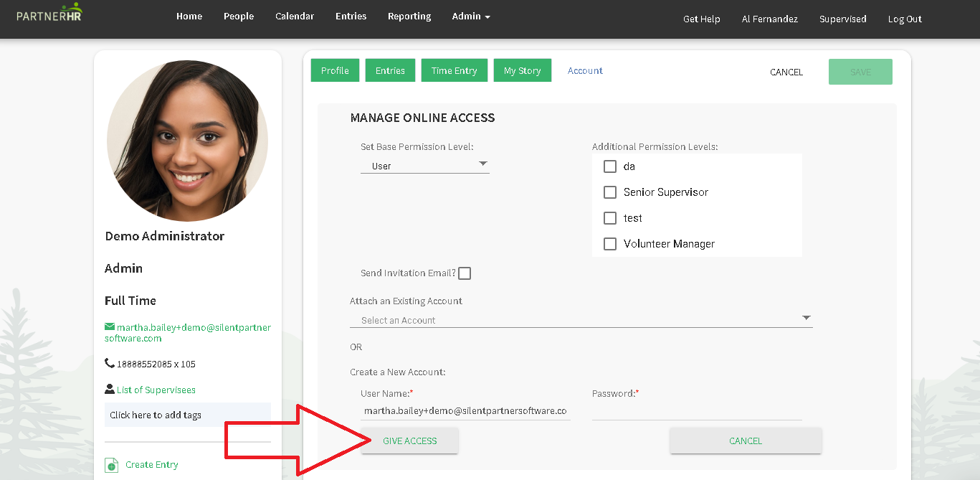This screenshot has width=980, height=480.
Task: Click the profile photo thumbnail
Action: point(188,141)
